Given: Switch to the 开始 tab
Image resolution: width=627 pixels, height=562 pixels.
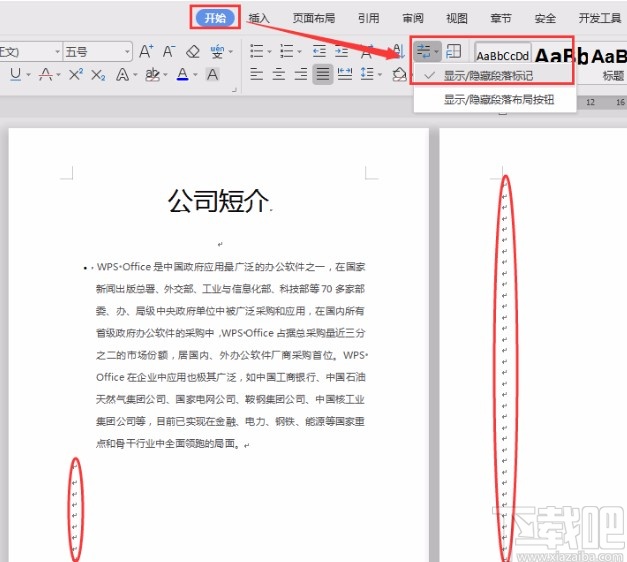Looking at the screenshot, I should (x=215, y=18).
